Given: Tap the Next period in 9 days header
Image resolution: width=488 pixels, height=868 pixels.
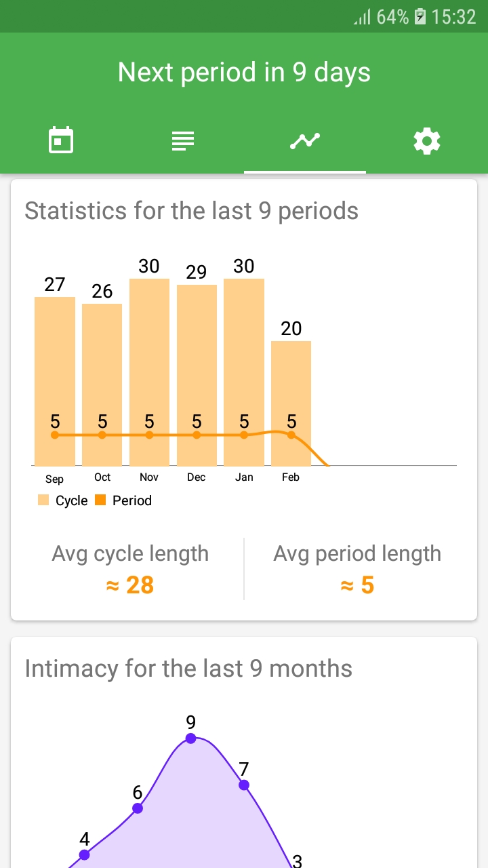Looking at the screenshot, I should tap(244, 73).
